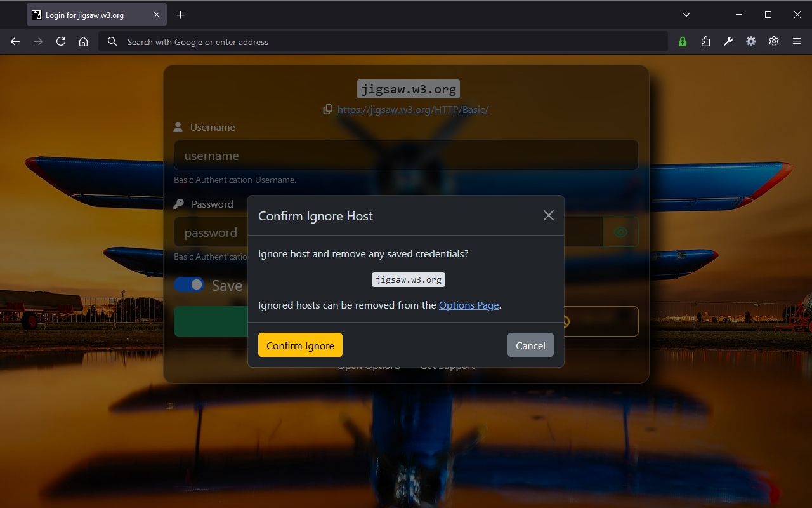Click the green padlock extension icon
812x508 pixels.
point(683,41)
